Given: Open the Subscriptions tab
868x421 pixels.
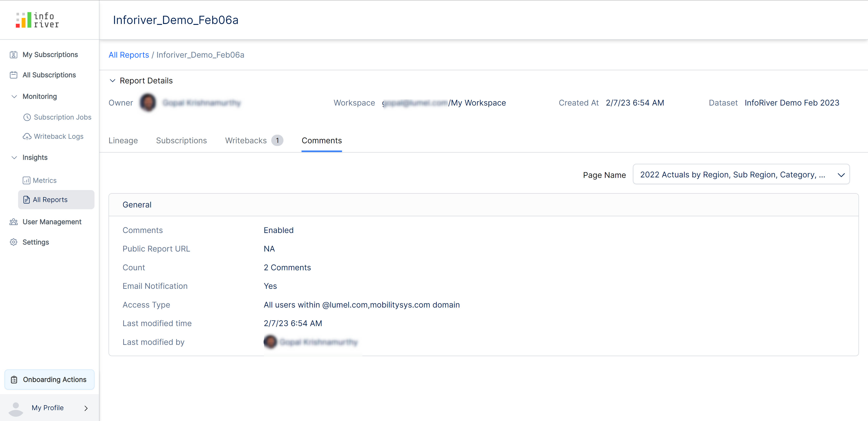Looking at the screenshot, I should coord(181,141).
